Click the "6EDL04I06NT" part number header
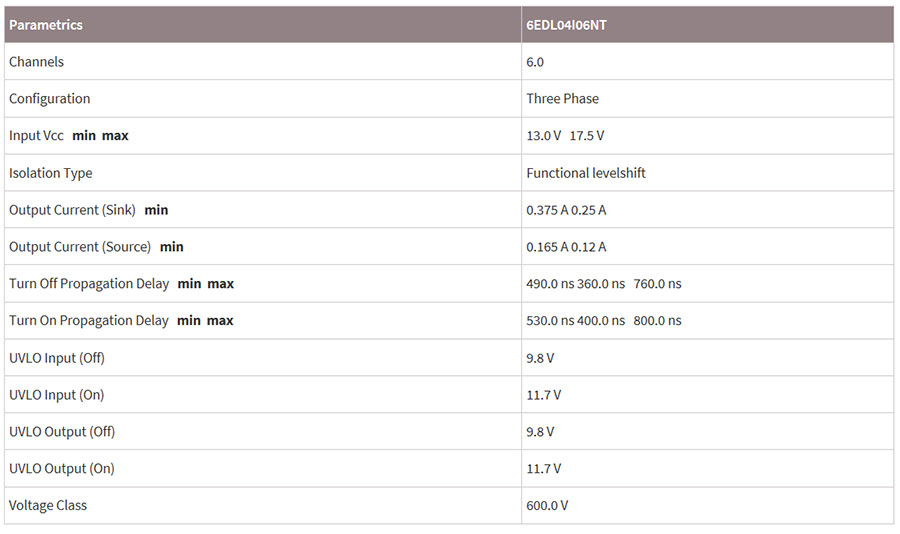This screenshot has width=900, height=534. [x=566, y=25]
